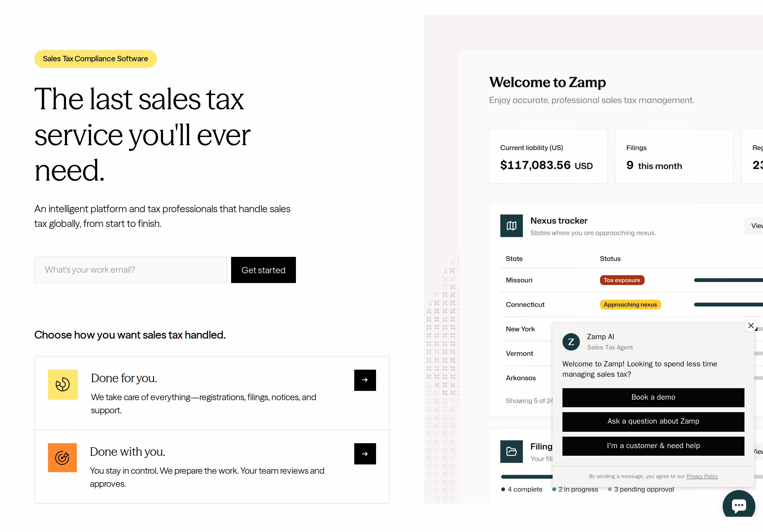Image resolution: width=763 pixels, height=532 pixels.
Task: Click the Missouri nexus progress bar
Action: coord(728,280)
